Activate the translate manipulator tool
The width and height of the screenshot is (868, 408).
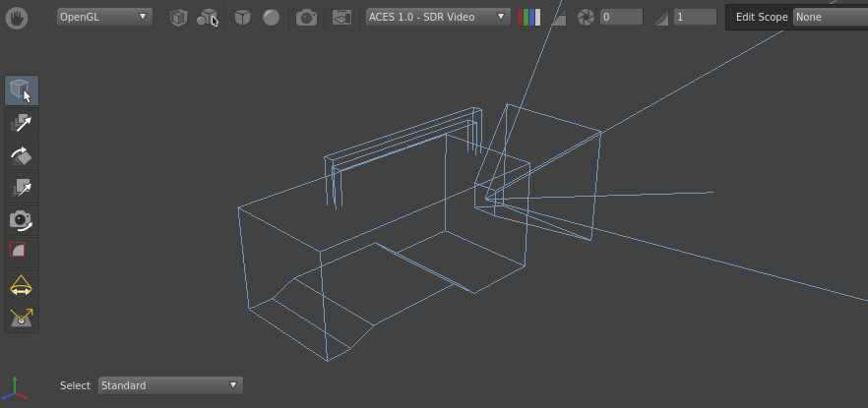point(22,123)
